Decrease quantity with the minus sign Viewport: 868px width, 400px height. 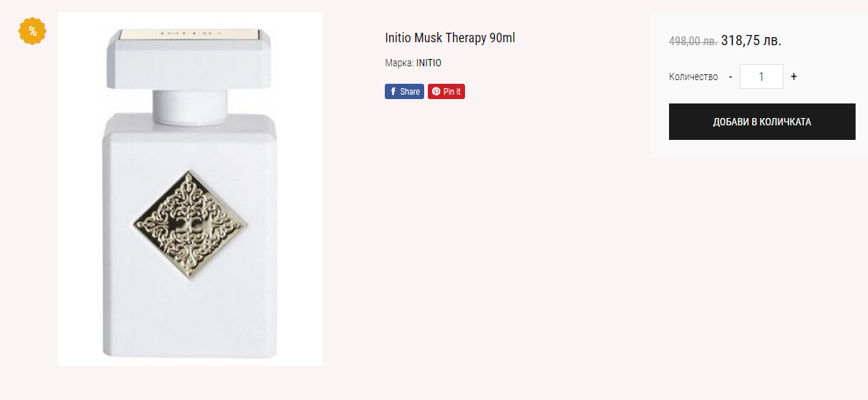[x=731, y=77]
